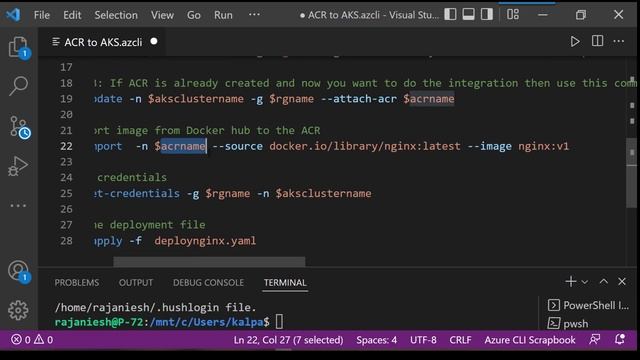The image size is (640, 360).
Task: Click deploynginx.yaml on line 28
Action: pos(205,241)
